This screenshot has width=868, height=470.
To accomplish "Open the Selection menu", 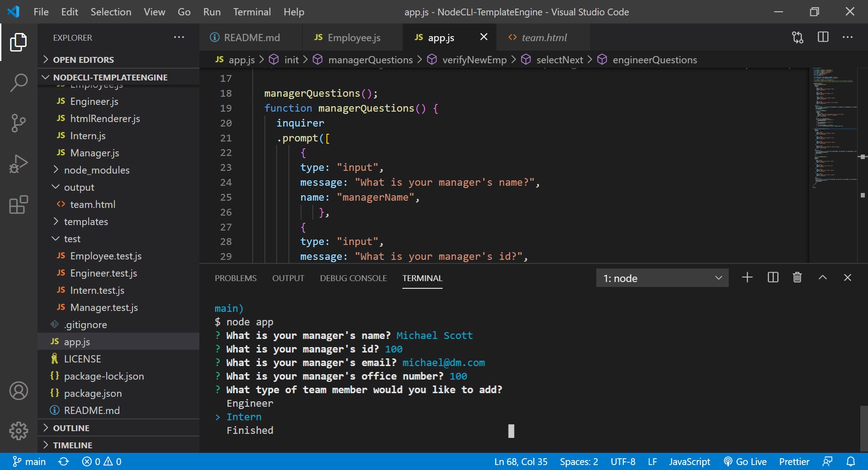I will (x=111, y=12).
